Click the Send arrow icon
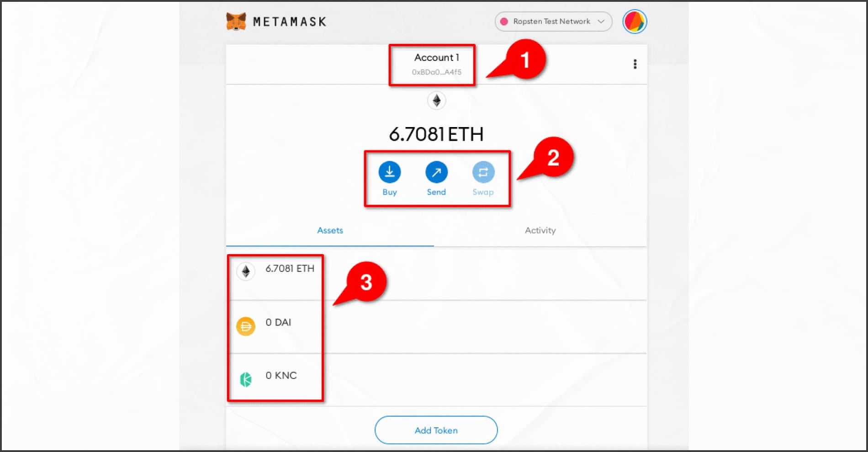The width and height of the screenshot is (868, 452). tap(436, 172)
